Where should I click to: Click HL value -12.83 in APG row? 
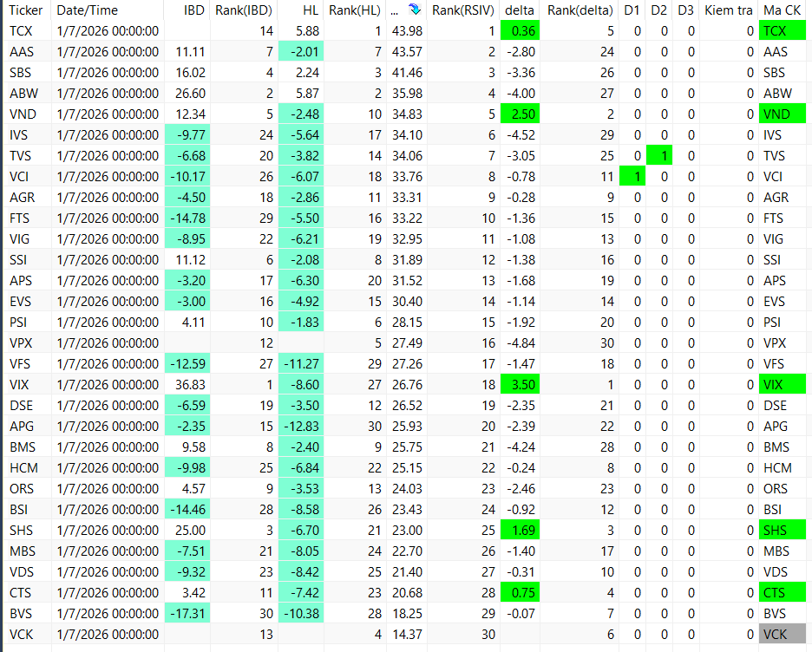pyautogui.click(x=301, y=427)
